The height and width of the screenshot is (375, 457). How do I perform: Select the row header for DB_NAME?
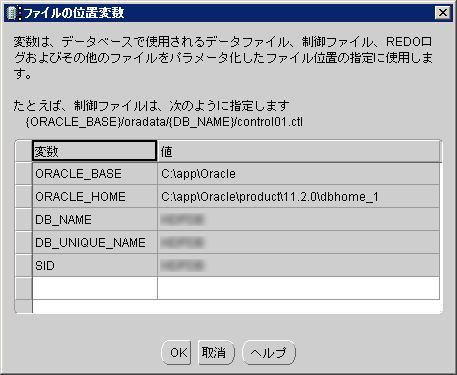[24, 220]
